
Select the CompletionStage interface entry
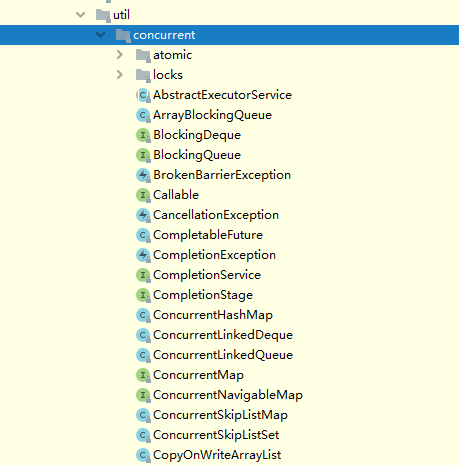point(203,295)
